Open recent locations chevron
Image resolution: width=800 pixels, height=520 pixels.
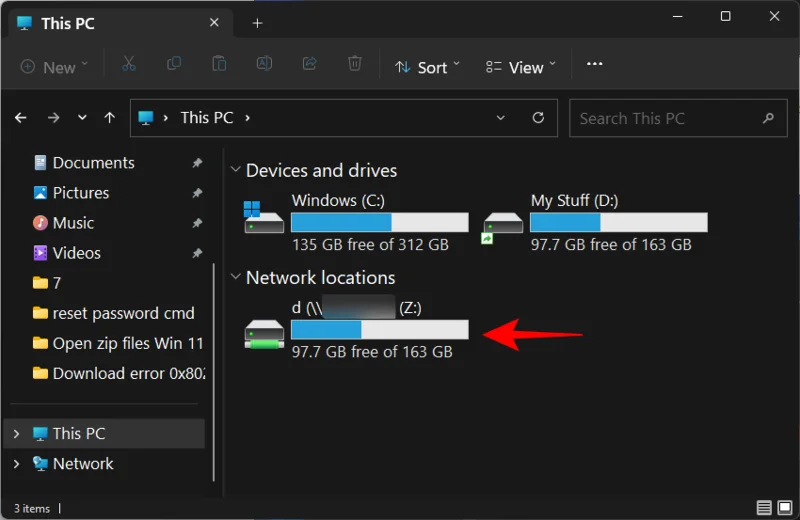pyautogui.click(x=82, y=118)
